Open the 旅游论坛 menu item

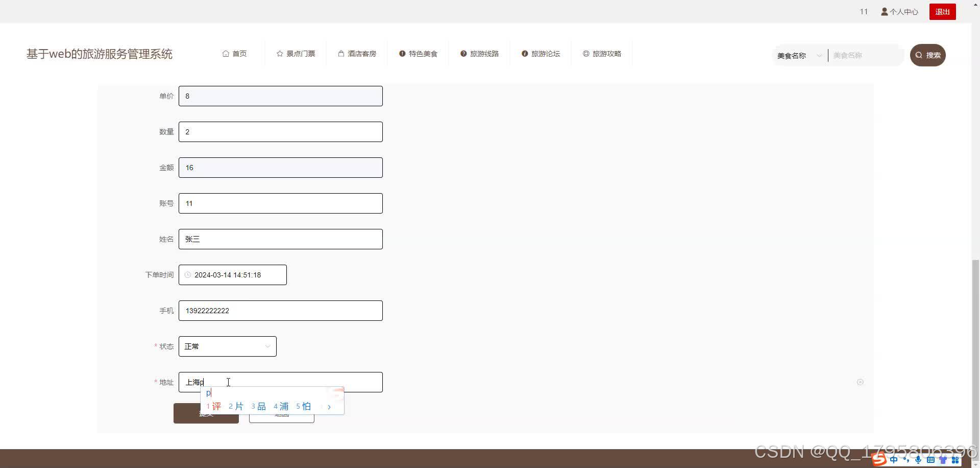click(x=541, y=54)
